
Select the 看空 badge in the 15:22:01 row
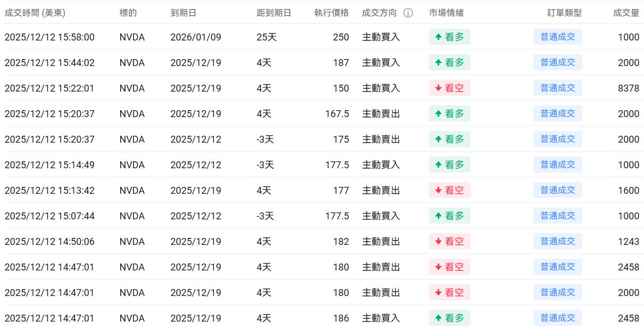pos(449,88)
